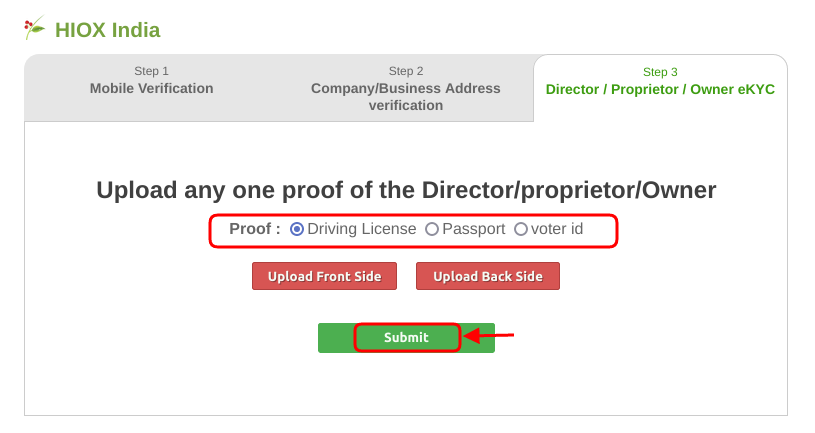Click the Upload Front Side button
This screenshot has width=815, height=433.
[324, 276]
